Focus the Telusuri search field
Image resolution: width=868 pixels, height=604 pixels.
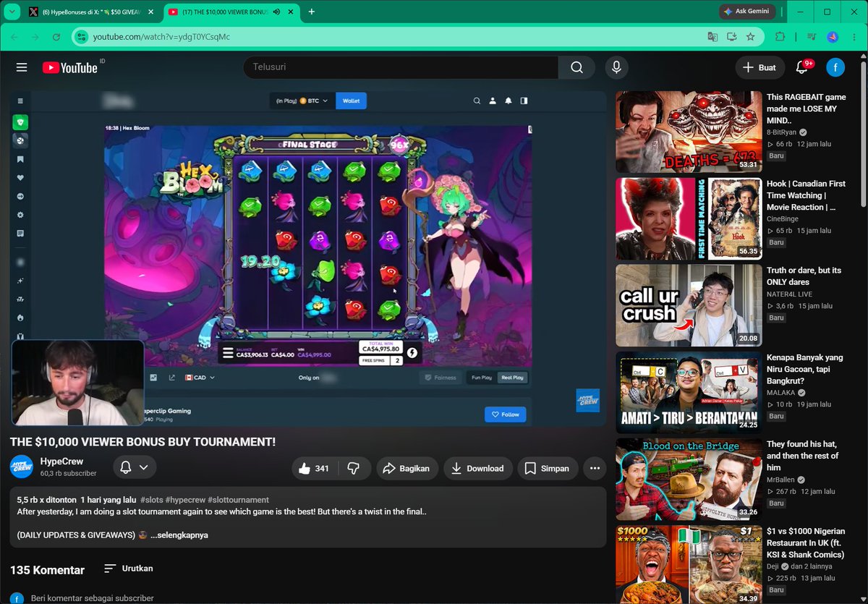pos(401,67)
